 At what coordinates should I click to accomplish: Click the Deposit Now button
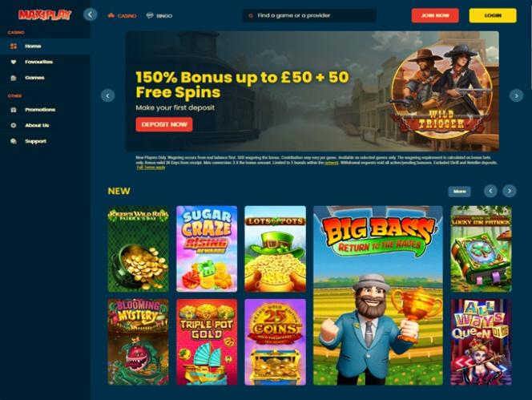[x=164, y=124]
